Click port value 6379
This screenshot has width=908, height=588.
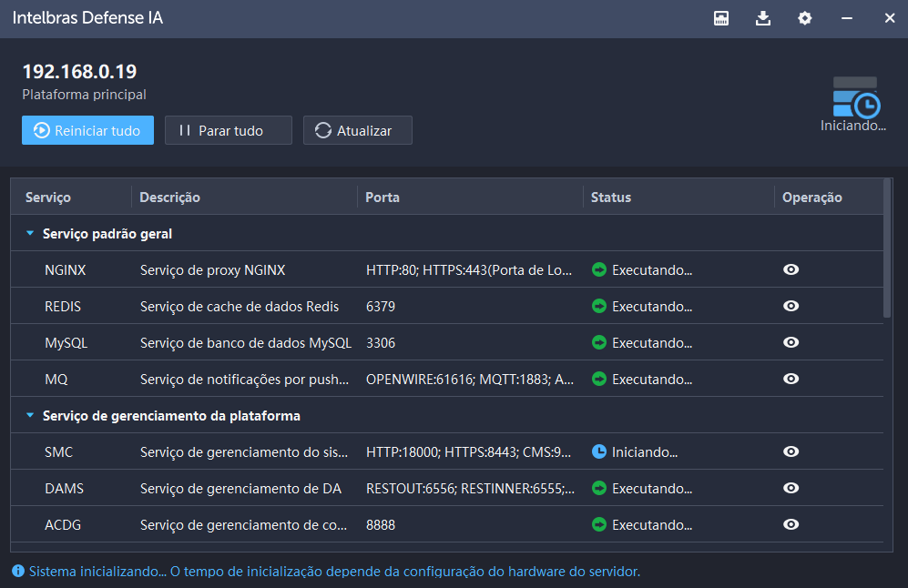point(381,307)
